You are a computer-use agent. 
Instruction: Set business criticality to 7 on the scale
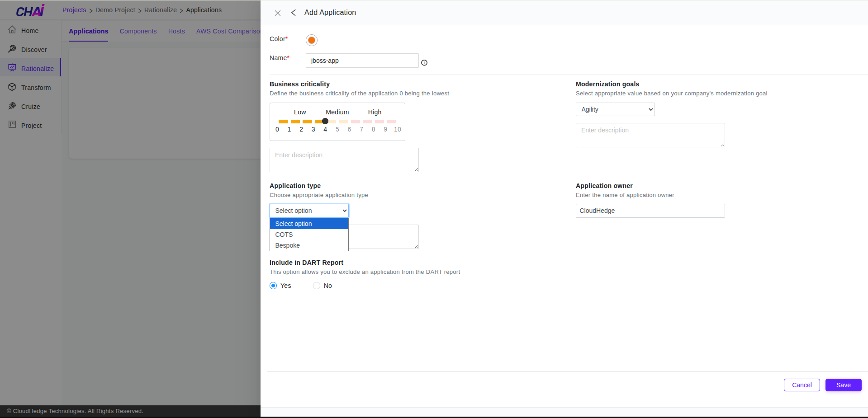(361, 122)
